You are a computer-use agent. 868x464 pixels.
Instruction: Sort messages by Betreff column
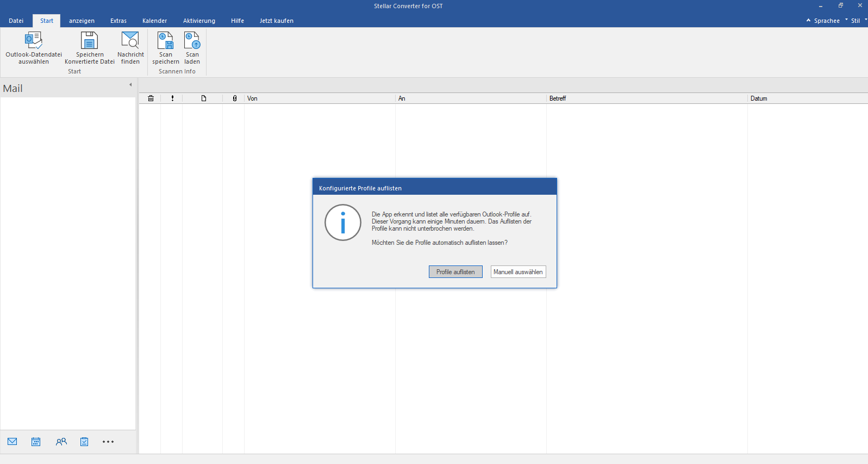pyautogui.click(x=647, y=98)
